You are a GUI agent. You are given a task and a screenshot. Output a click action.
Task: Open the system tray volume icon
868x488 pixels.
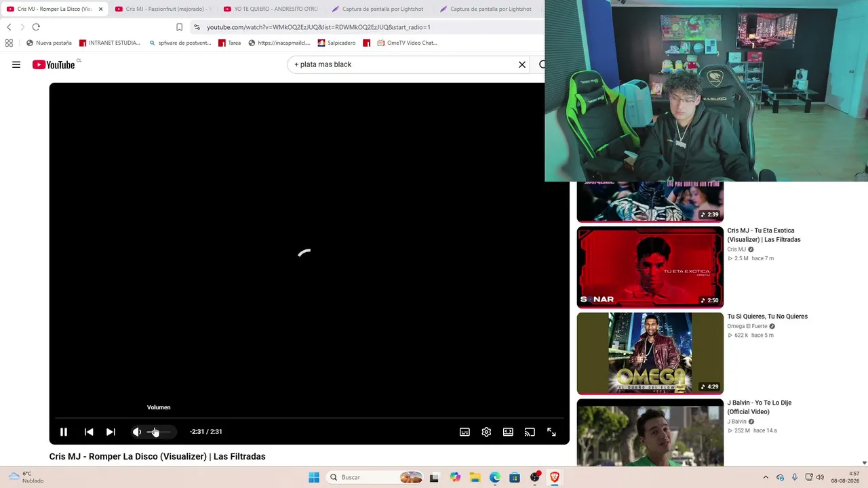pos(820,477)
